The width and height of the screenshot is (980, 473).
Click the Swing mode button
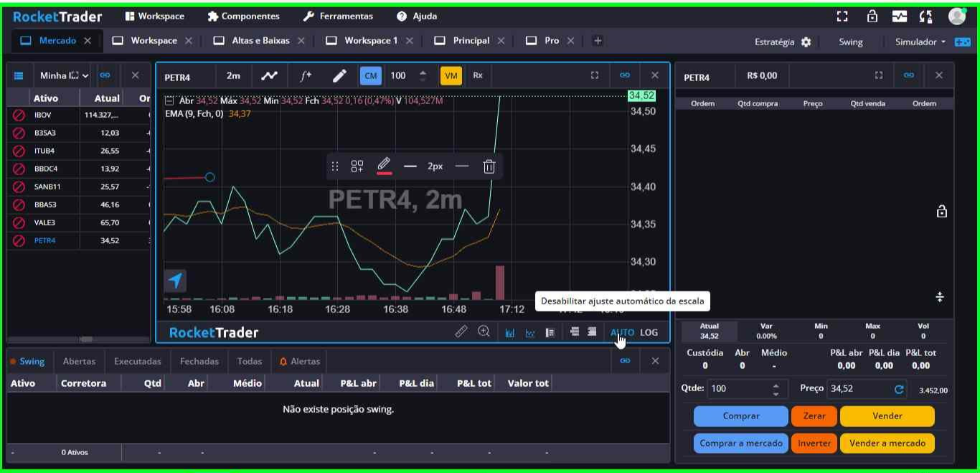[851, 42]
